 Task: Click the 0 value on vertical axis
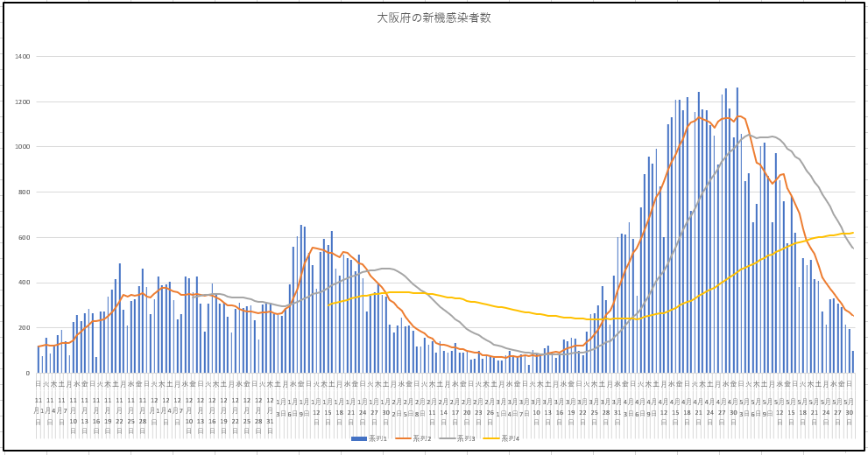28,373
